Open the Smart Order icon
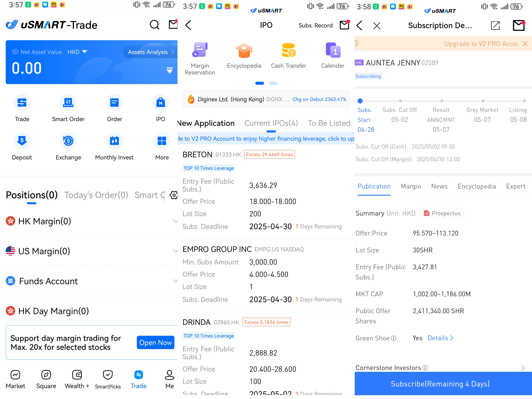Image resolution: width=532 pixels, height=399 pixels. click(68, 103)
